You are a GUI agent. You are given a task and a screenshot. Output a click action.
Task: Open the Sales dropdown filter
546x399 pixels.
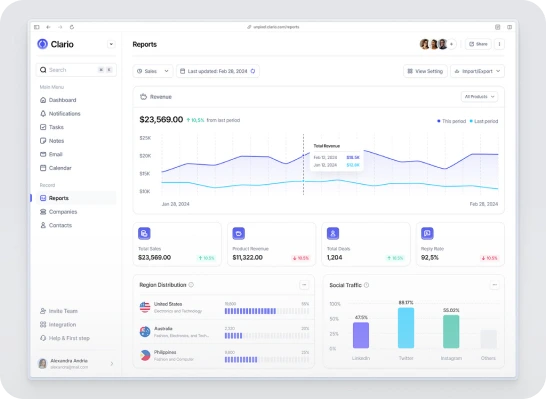coord(153,71)
